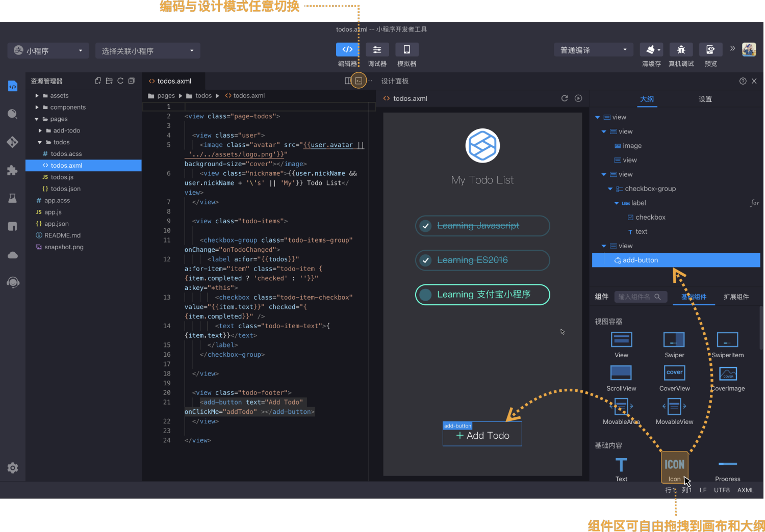Open help for the 设计面板
Image resolution: width=765 pixels, height=532 pixels.
pyautogui.click(x=743, y=81)
